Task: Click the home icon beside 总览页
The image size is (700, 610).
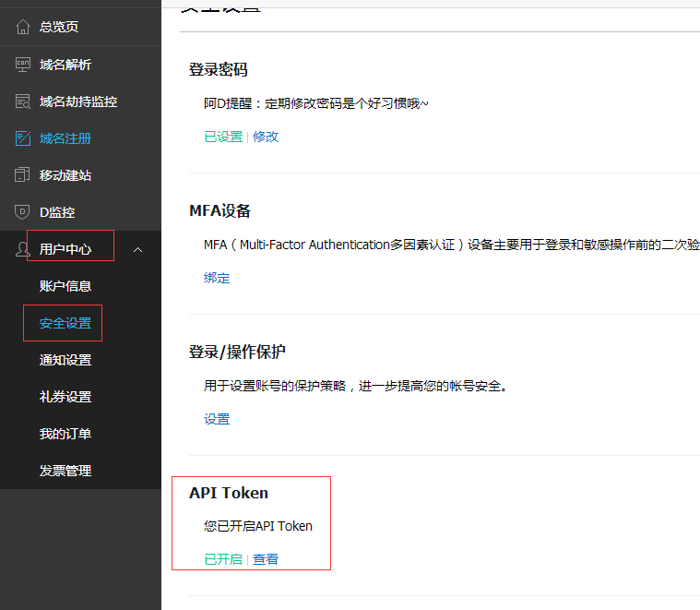Action: coord(23,27)
